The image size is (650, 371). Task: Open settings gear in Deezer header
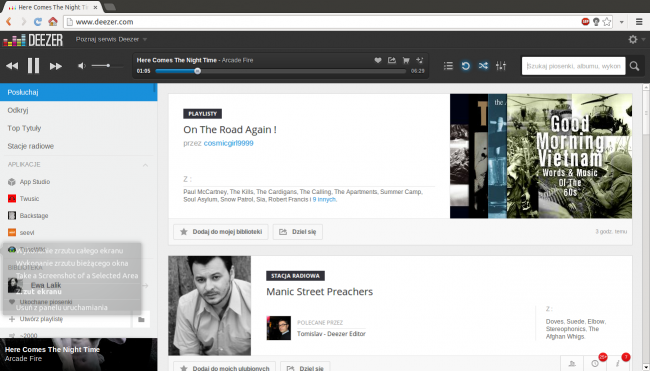[633, 39]
